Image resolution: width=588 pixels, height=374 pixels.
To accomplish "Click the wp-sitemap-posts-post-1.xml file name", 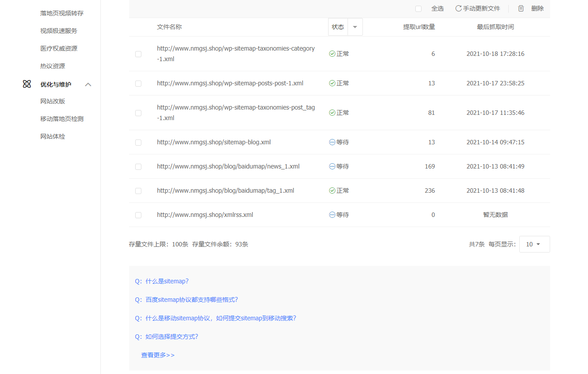I will pos(230,83).
